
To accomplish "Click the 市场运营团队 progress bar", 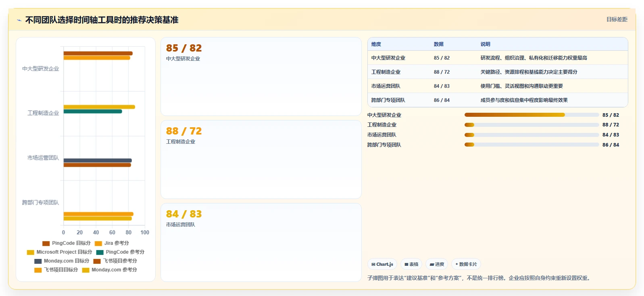I will point(531,135).
